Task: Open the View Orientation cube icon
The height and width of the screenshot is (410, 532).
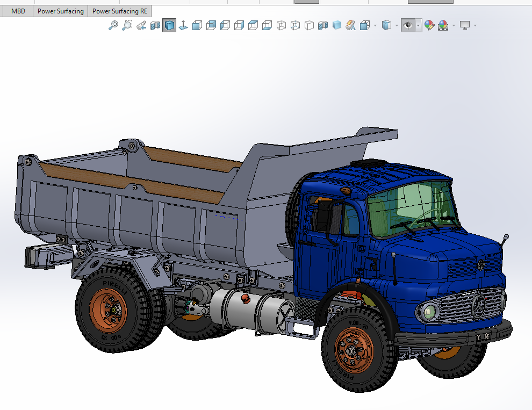Action: [x=365, y=25]
